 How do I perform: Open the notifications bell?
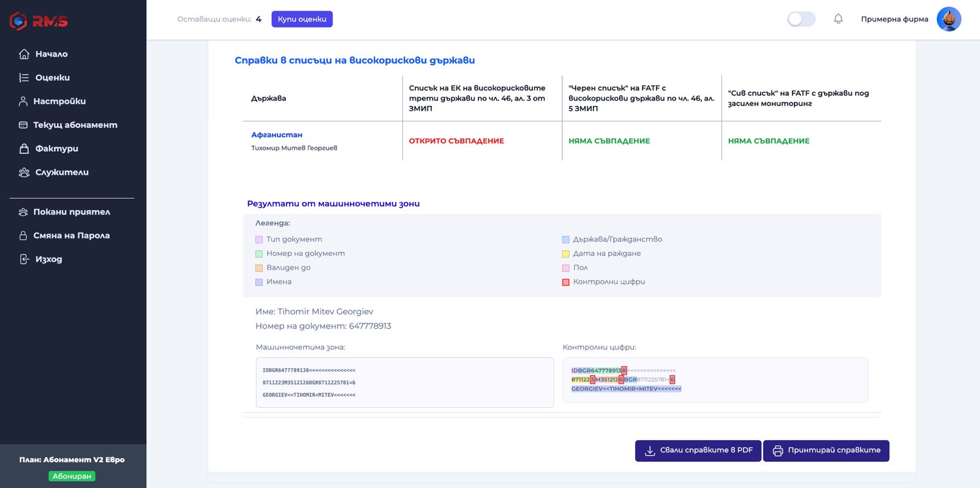point(838,19)
